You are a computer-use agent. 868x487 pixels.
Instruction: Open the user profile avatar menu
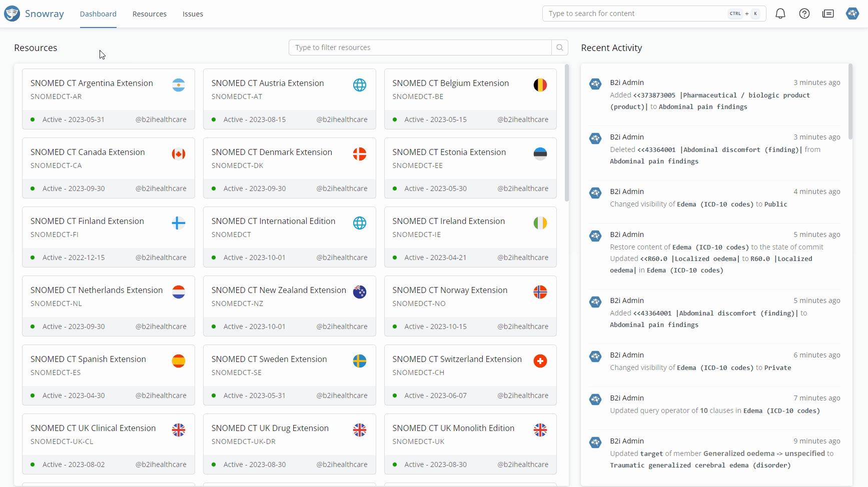point(852,13)
